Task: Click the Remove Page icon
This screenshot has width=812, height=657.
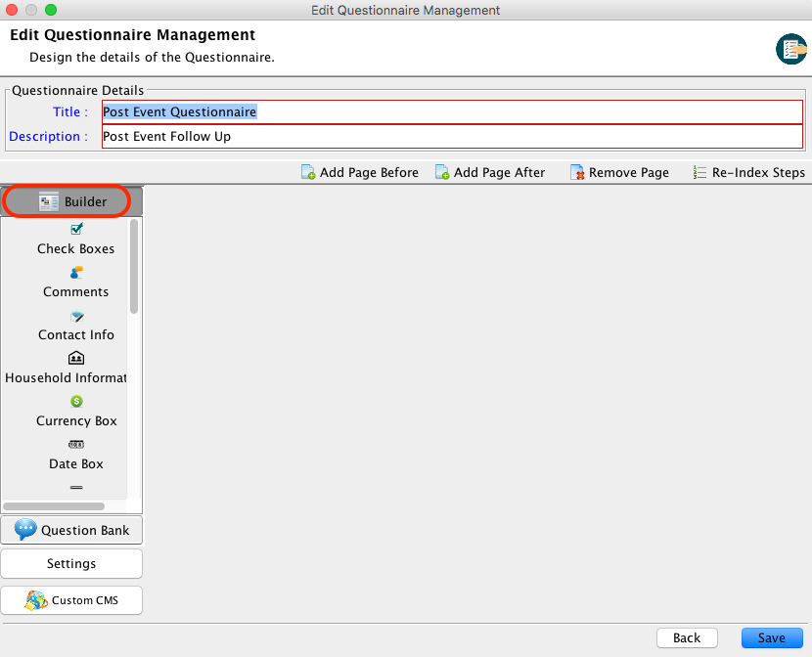Action: tap(577, 172)
